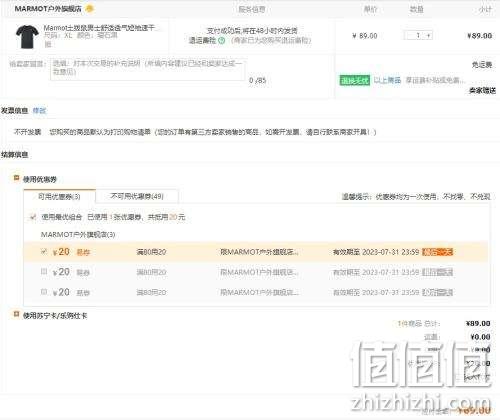This screenshot has height=420, width=500.
Task: Toggle the use-best-combination checkbox
Action: coord(32,217)
